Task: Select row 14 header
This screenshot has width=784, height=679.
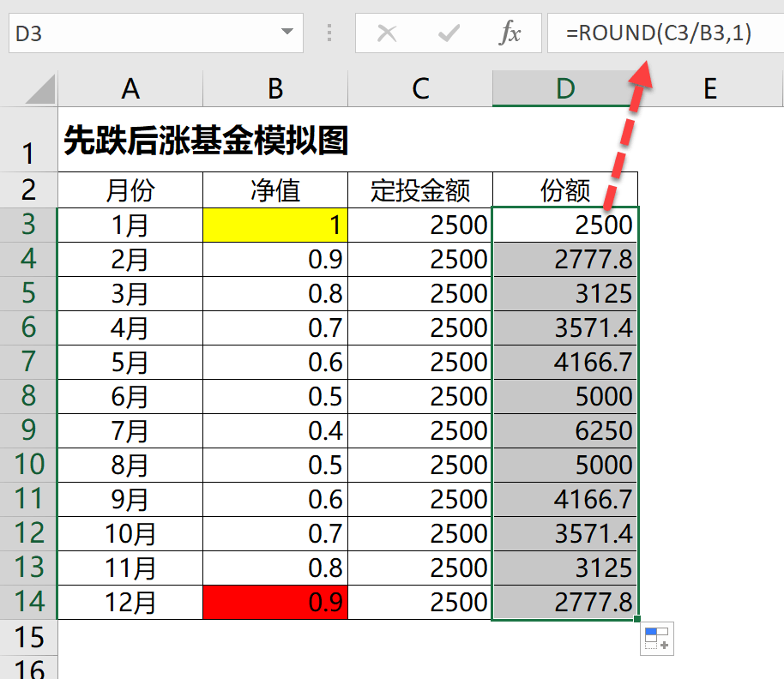Action: [x=28, y=602]
